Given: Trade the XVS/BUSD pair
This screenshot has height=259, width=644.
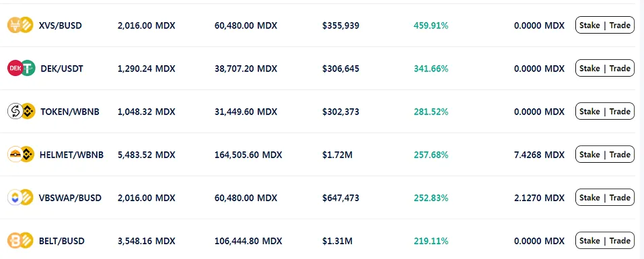Looking at the screenshot, I should 620,25.
